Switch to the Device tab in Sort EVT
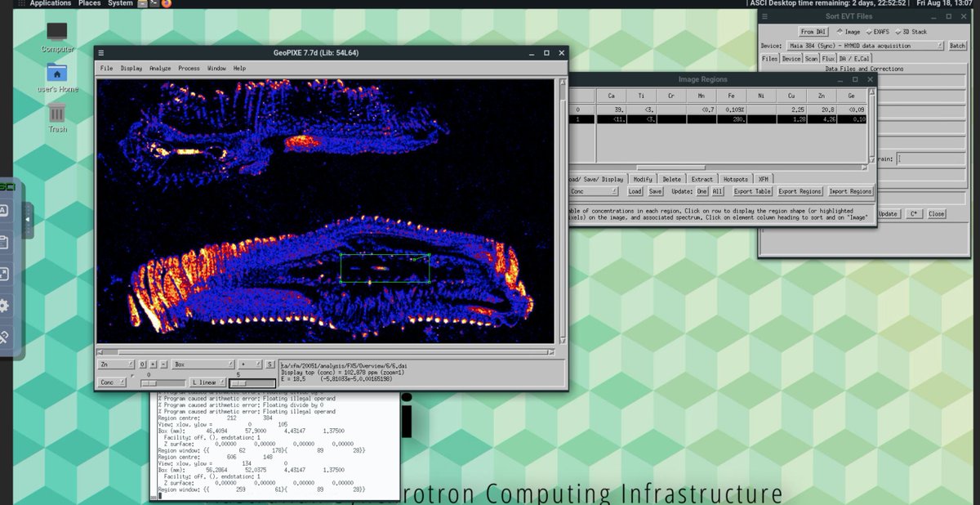The width and height of the screenshot is (980, 505). pos(791,59)
